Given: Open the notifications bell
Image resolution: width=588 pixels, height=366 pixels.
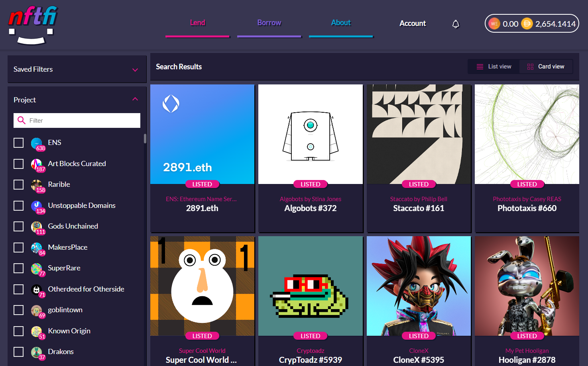Looking at the screenshot, I should tap(456, 24).
